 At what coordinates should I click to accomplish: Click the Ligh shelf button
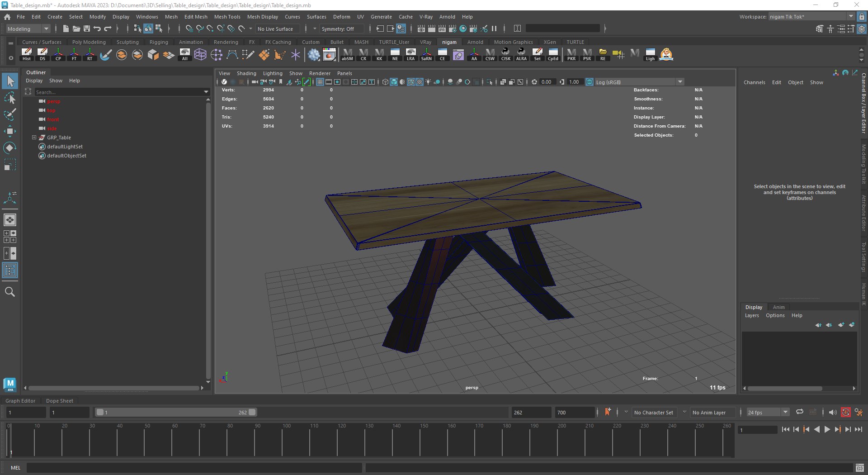[650, 54]
